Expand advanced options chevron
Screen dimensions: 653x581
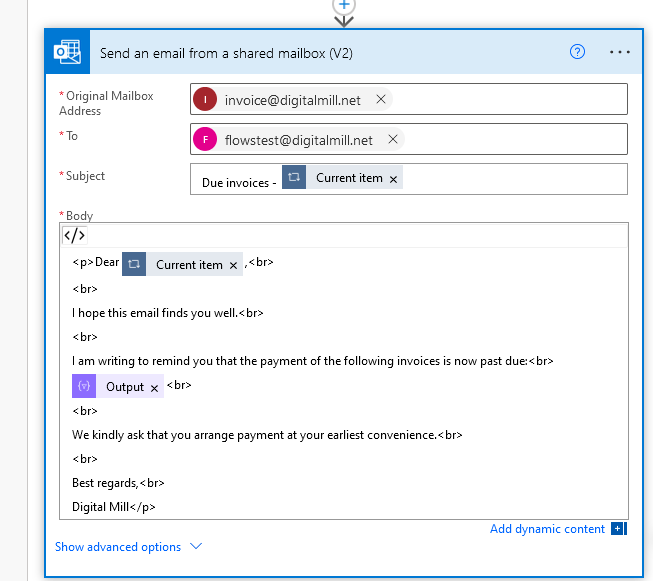click(196, 546)
